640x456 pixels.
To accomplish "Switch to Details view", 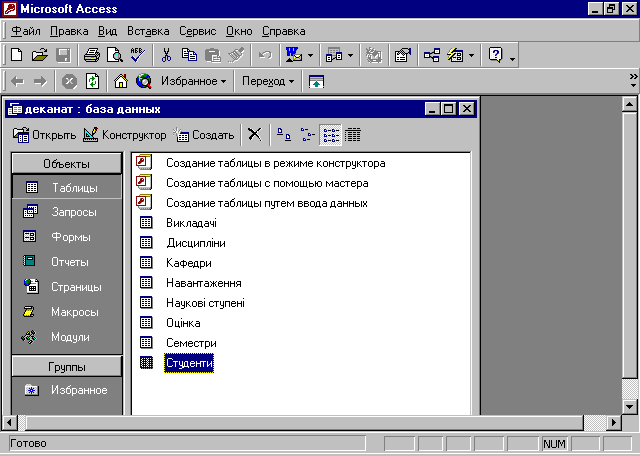I will tap(353, 134).
